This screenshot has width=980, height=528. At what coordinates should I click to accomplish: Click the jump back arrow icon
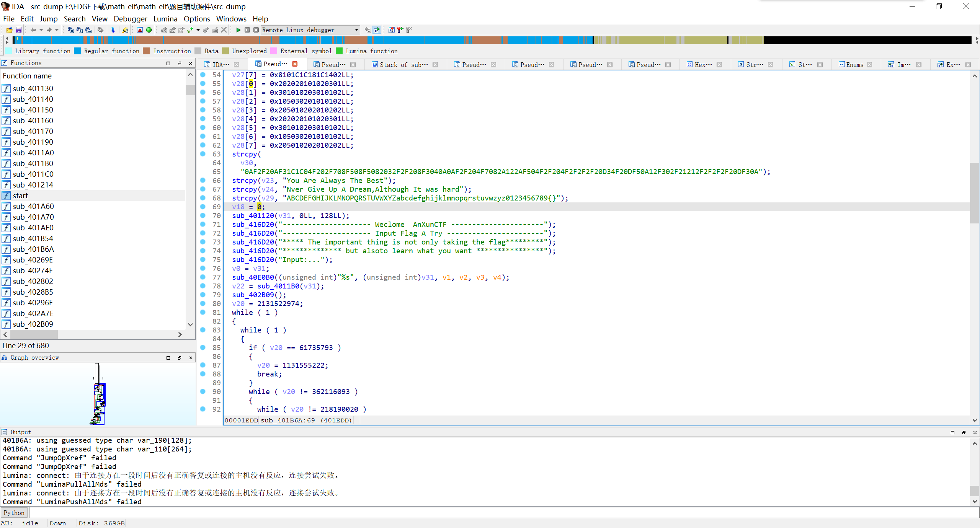pos(33,30)
